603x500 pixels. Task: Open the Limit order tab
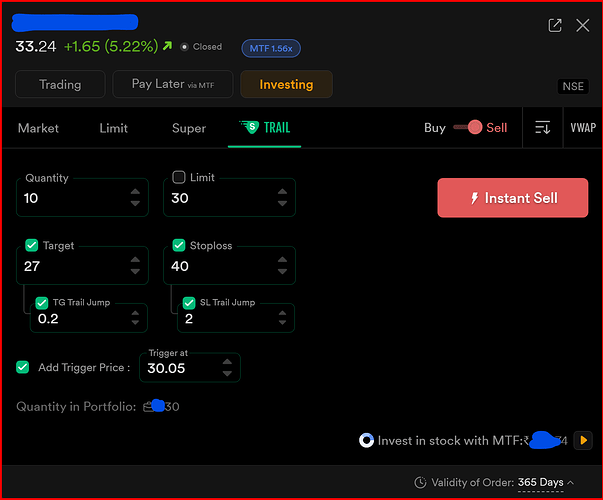(x=113, y=128)
